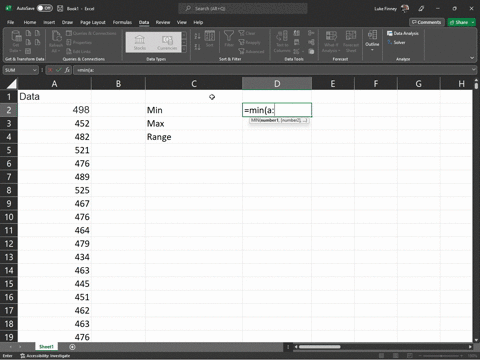Open the Draw tab
Image resolution: width=480 pixels, height=360 pixels.
pos(67,22)
